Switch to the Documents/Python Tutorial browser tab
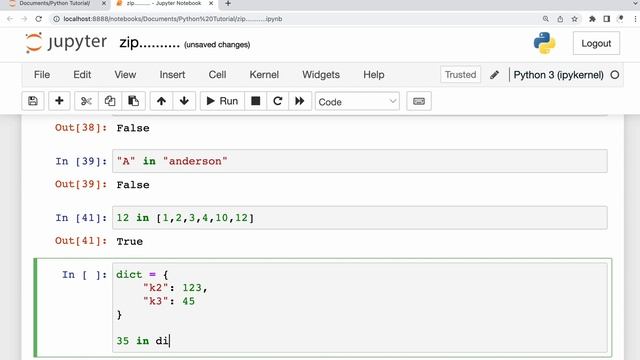This screenshot has width=640, height=360. [x=54, y=3]
